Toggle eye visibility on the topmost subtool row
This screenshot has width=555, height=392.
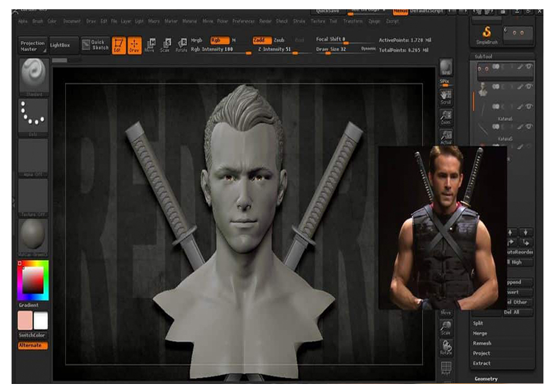(x=529, y=66)
